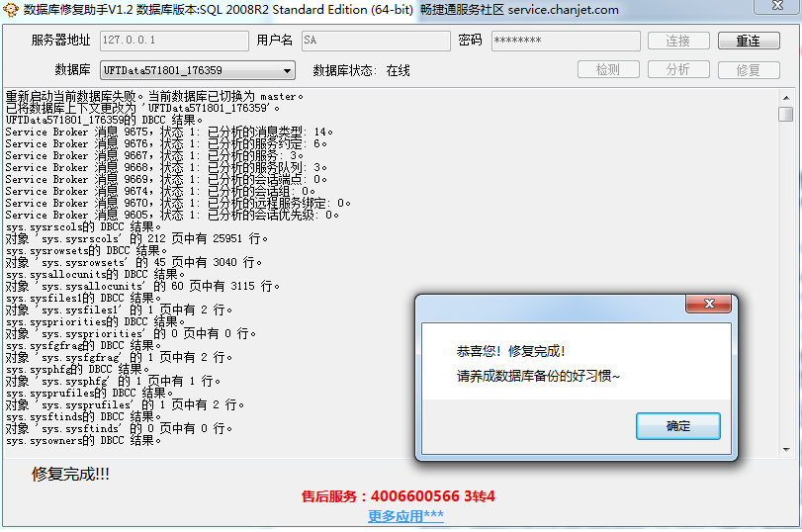The image size is (802, 532).
Task: Click first log line 重新启动当前数据库失败
Action: click(154, 96)
